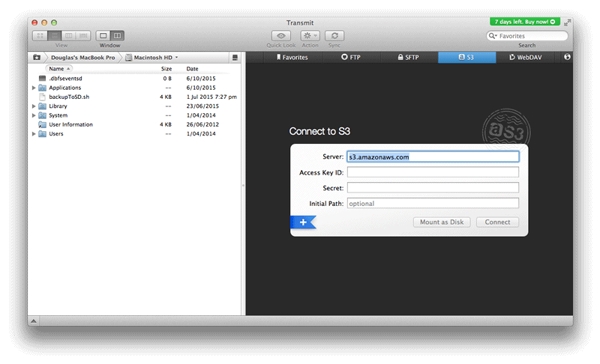This screenshot has height=364, width=600.
Task: Click the Initial Path optional field
Action: [x=433, y=204]
